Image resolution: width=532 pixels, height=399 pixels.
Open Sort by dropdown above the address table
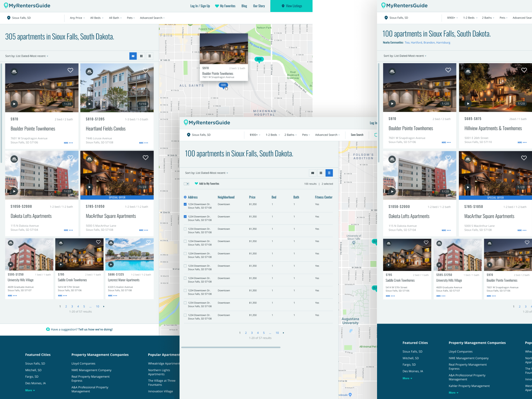(206, 173)
